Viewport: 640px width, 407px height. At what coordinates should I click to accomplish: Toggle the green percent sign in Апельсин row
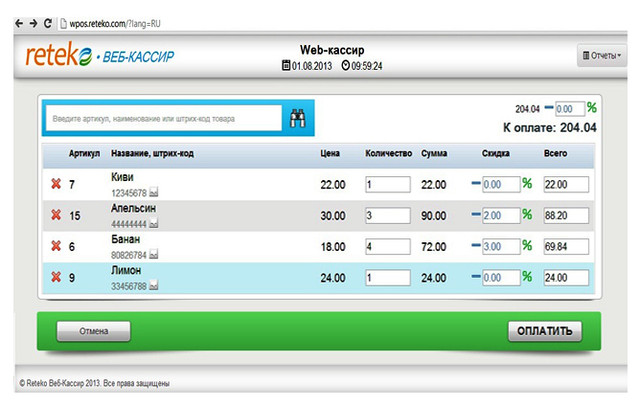[526, 215]
